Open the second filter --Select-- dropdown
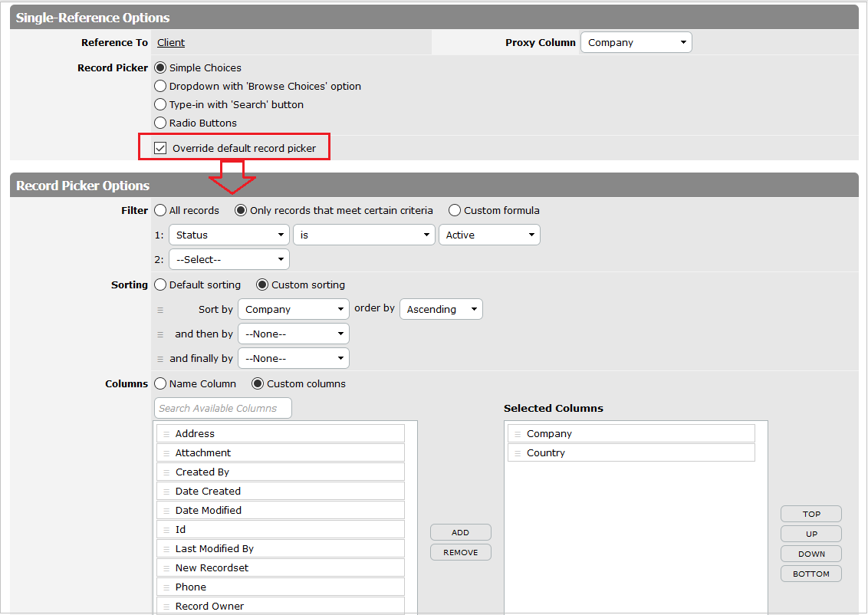Image resolution: width=868 pixels, height=615 pixels. (x=229, y=259)
